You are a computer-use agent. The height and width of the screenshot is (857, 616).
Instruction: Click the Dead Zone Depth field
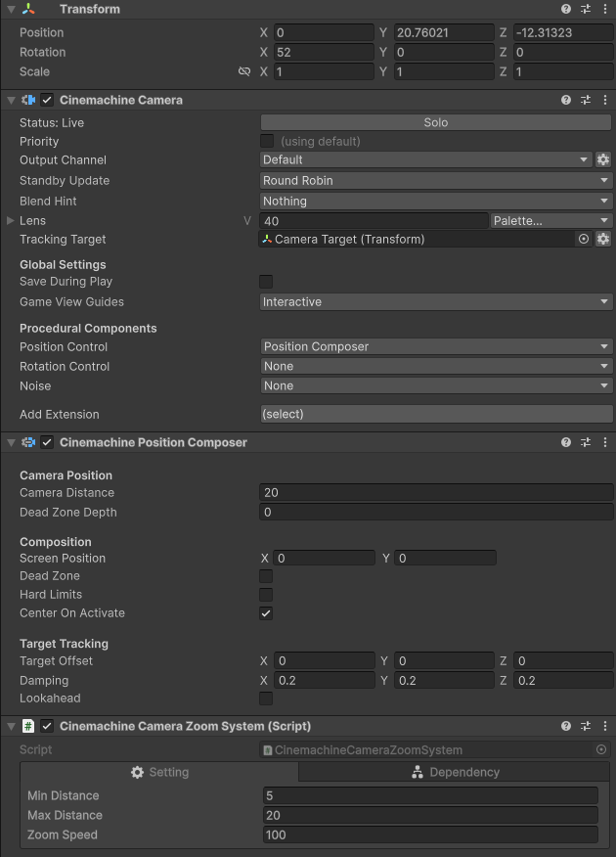point(436,512)
